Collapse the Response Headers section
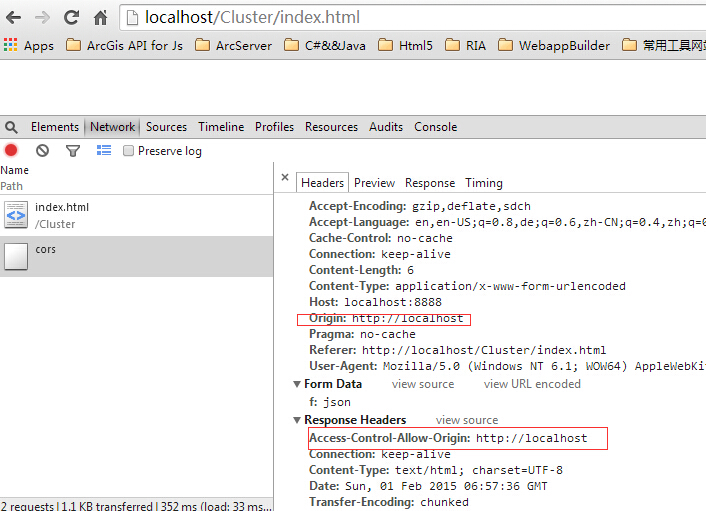The image size is (706, 511). (297, 420)
